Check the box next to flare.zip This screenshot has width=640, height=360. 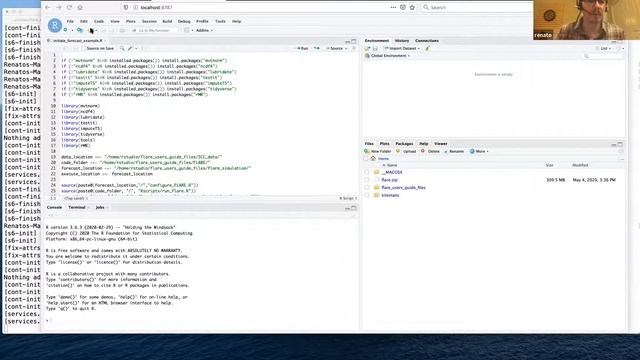[367, 180]
